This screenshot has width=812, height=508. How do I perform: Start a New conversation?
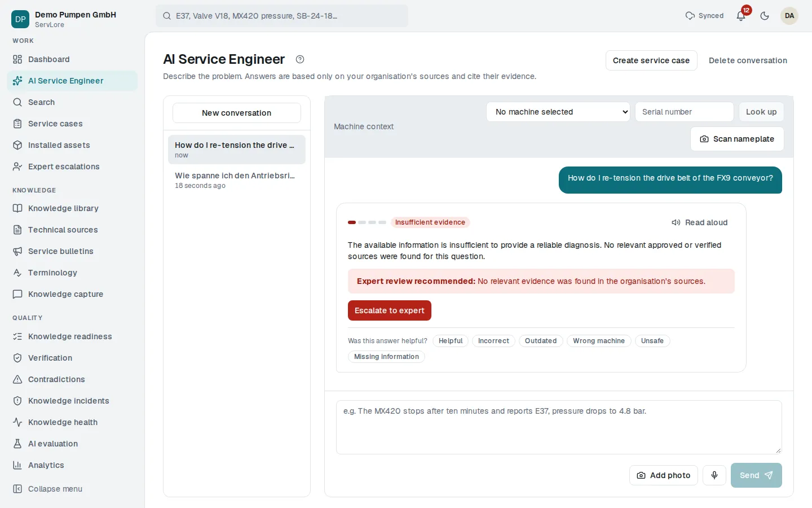pyautogui.click(x=237, y=113)
